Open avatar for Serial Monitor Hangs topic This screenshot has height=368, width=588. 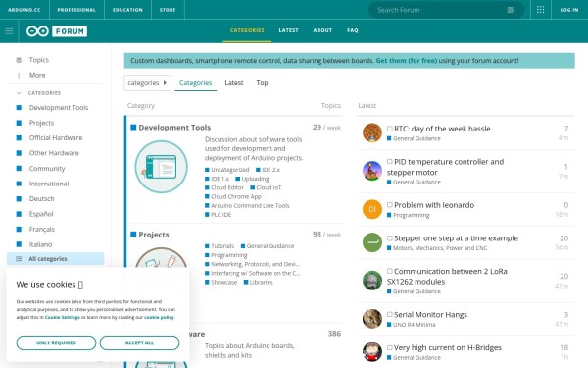(372, 319)
